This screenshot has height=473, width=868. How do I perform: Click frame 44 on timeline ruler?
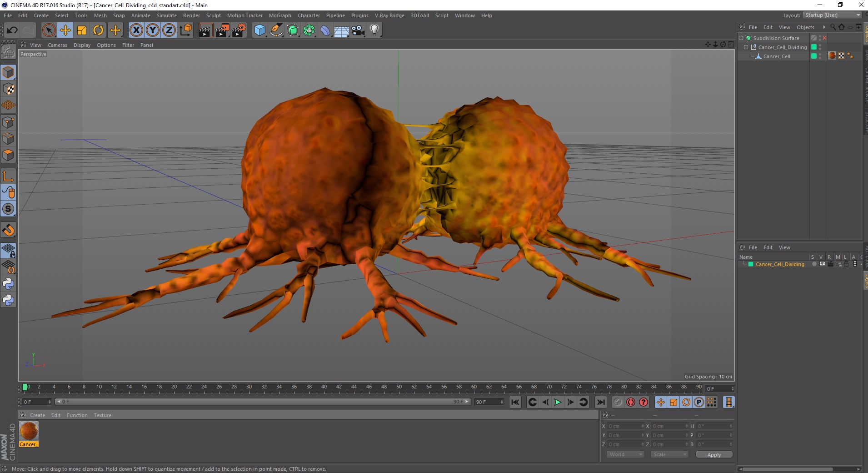pyautogui.click(x=354, y=388)
